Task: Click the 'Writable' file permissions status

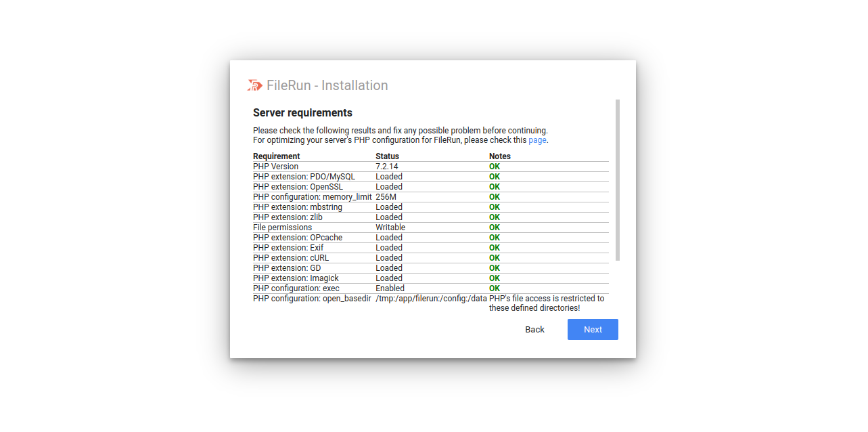Action: click(390, 228)
